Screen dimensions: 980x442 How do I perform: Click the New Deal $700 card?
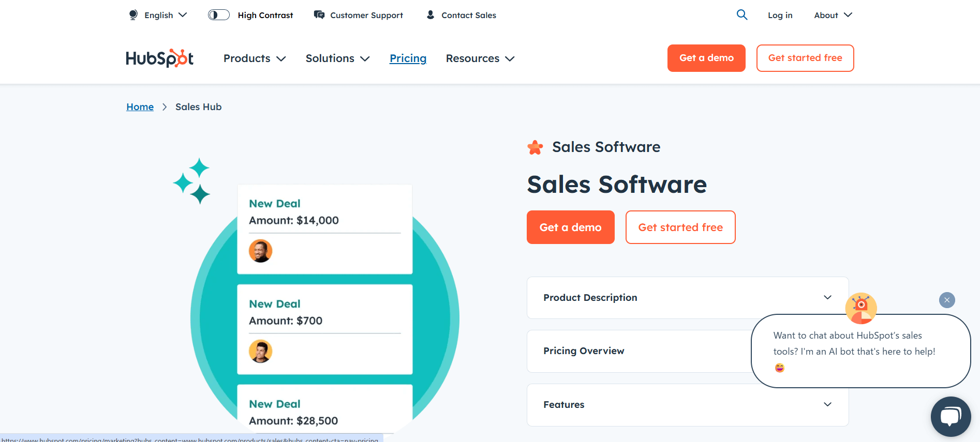(x=325, y=329)
